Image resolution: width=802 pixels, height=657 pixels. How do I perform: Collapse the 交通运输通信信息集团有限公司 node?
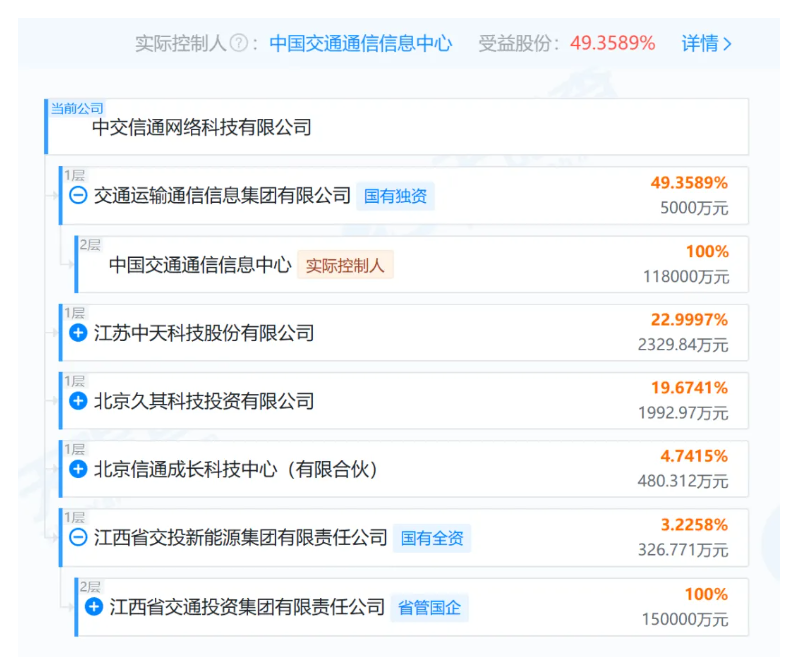click(78, 195)
